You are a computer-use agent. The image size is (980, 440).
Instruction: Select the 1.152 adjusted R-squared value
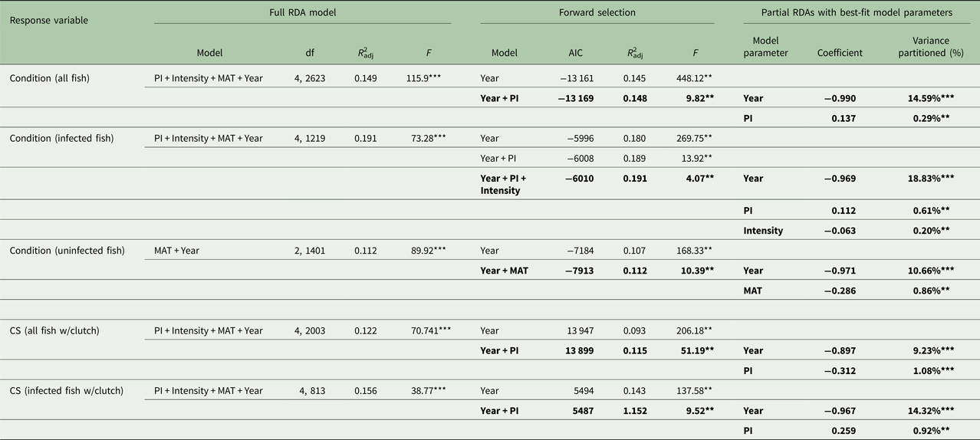tap(634, 411)
